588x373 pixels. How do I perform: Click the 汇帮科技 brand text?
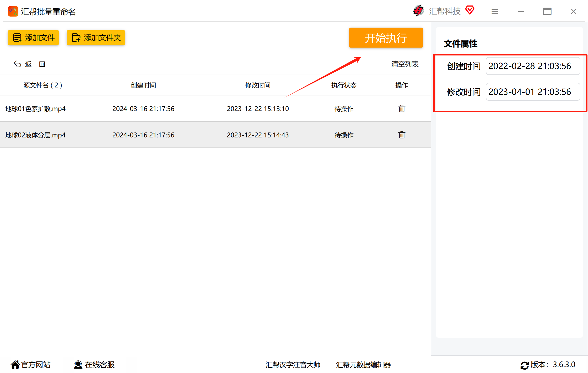(x=445, y=11)
